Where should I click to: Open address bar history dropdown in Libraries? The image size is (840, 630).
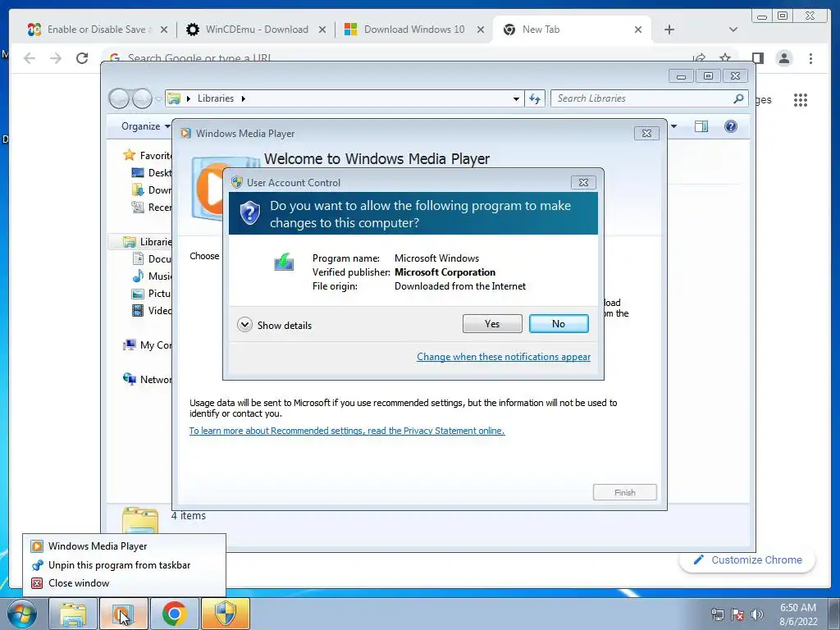516,98
